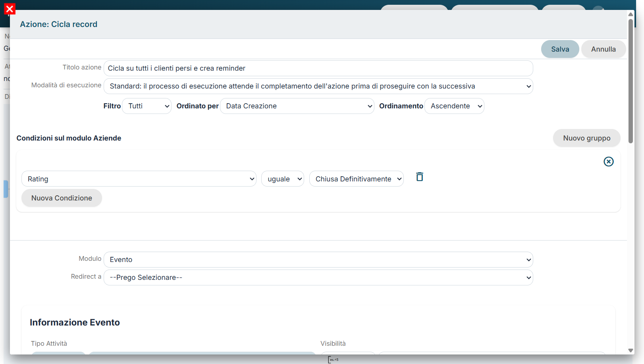Cancel with the Annulla button
The image size is (644, 364).
604,49
